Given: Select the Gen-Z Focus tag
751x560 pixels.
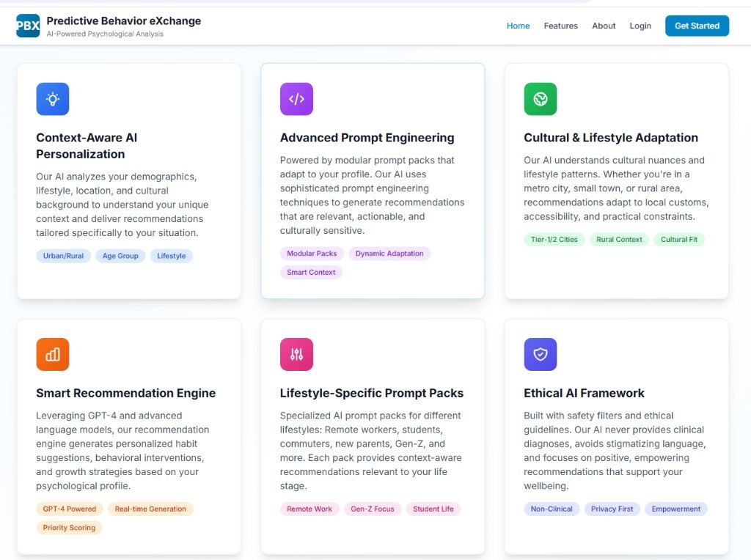Looking at the screenshot, I should click(x=373, y=509).
